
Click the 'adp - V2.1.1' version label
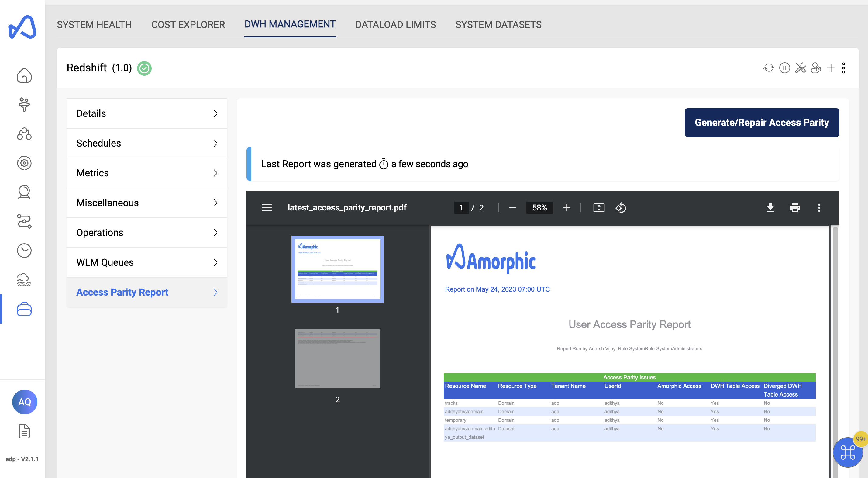pos(22,459)
